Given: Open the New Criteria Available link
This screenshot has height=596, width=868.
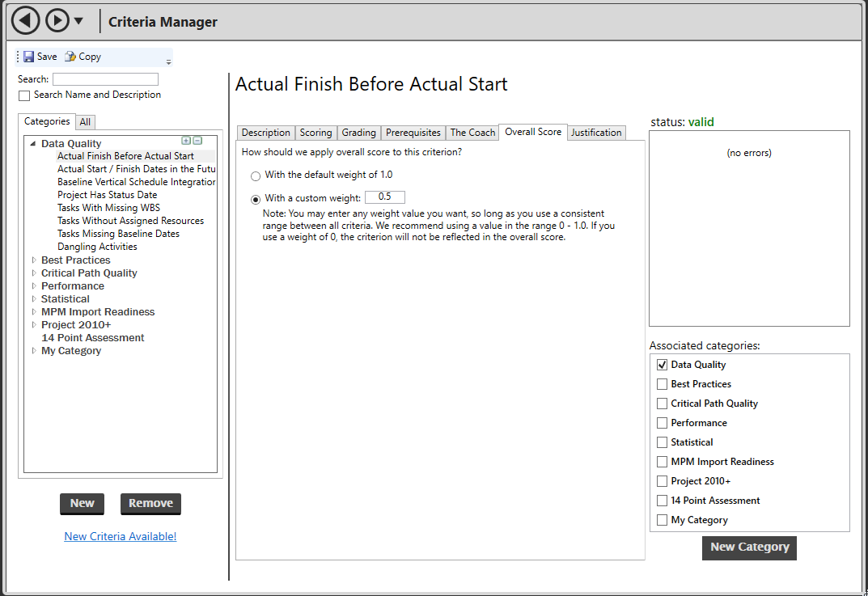Looking at the screenshot, I should coord(120,536).
